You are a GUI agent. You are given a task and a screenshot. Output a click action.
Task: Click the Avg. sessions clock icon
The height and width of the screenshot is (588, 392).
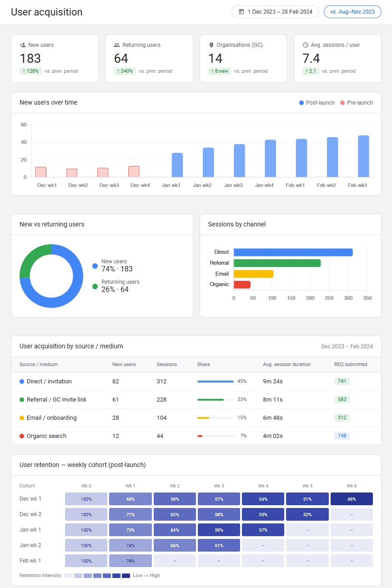pyautogui.click(x=306, y=45)
